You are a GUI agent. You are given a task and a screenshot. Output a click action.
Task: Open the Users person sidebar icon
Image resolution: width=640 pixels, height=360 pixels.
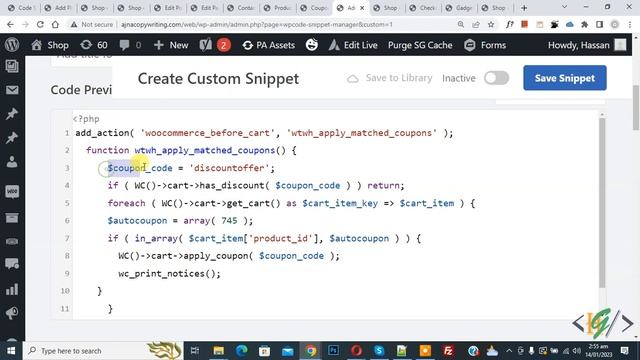[x=12, y=162]
